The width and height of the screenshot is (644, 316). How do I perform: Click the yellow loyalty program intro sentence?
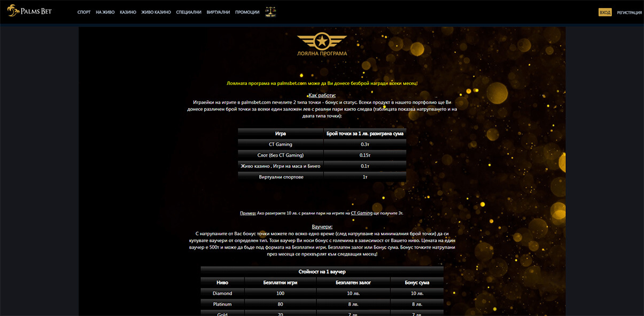click(x=322, y=83)
